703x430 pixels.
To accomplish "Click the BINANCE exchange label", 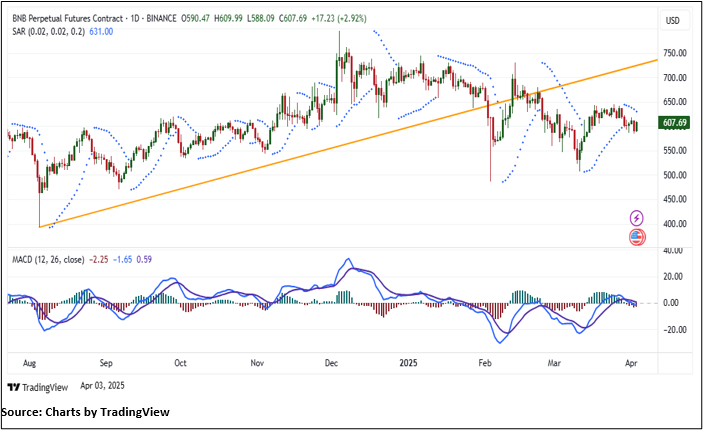I will coord(161,18).
